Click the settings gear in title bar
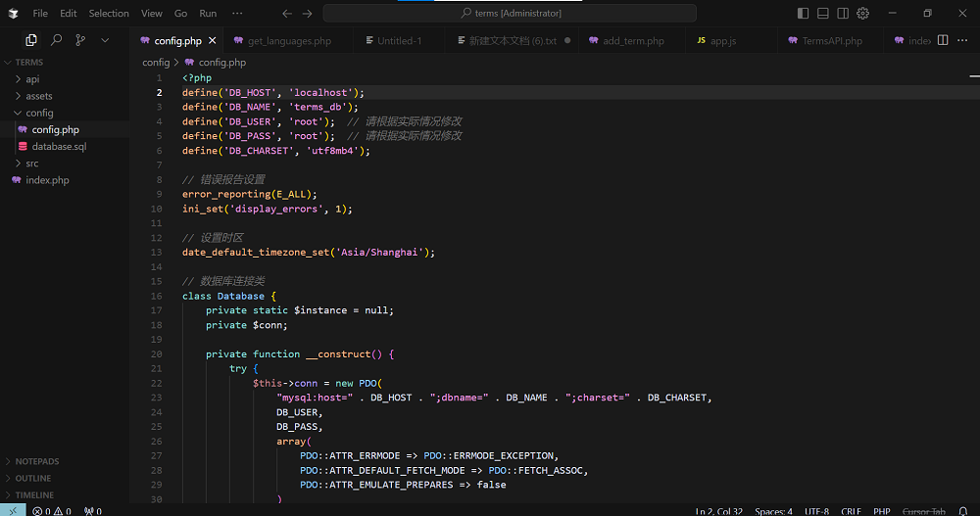The height and width of the screenshot is (516, 980). 863,14
